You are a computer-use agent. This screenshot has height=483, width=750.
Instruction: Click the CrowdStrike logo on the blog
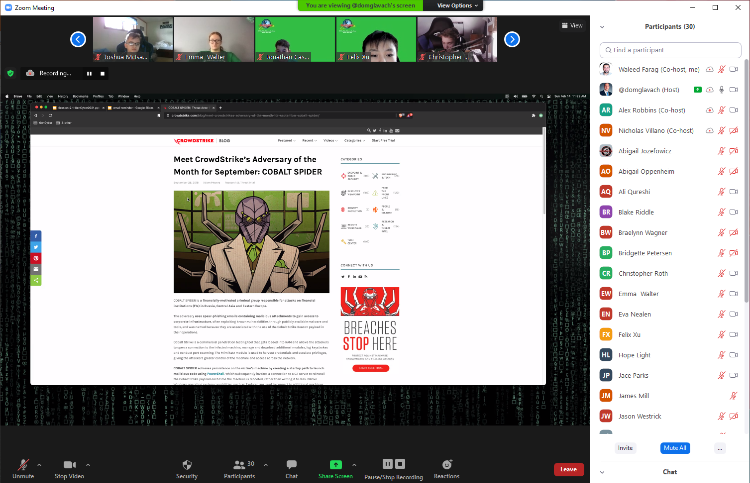point(194,141)
